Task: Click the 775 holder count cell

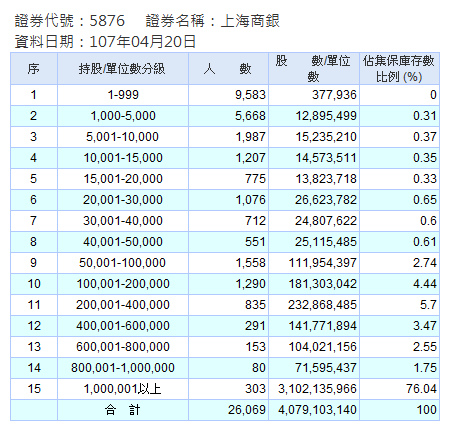Action: pyautogui.click(x=228, y=179)
